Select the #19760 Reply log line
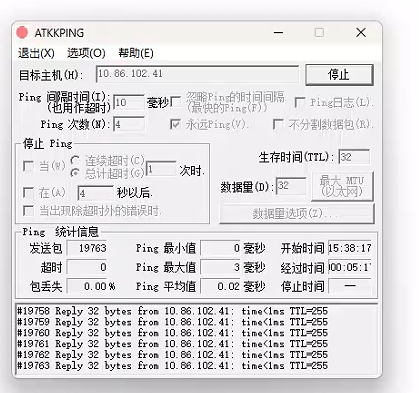This screenshot has width=419, height=393. coord(172,333)
